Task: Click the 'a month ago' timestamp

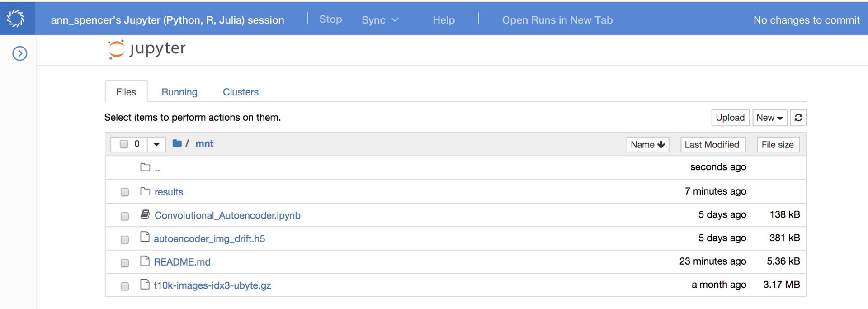Action: point(719,285)
